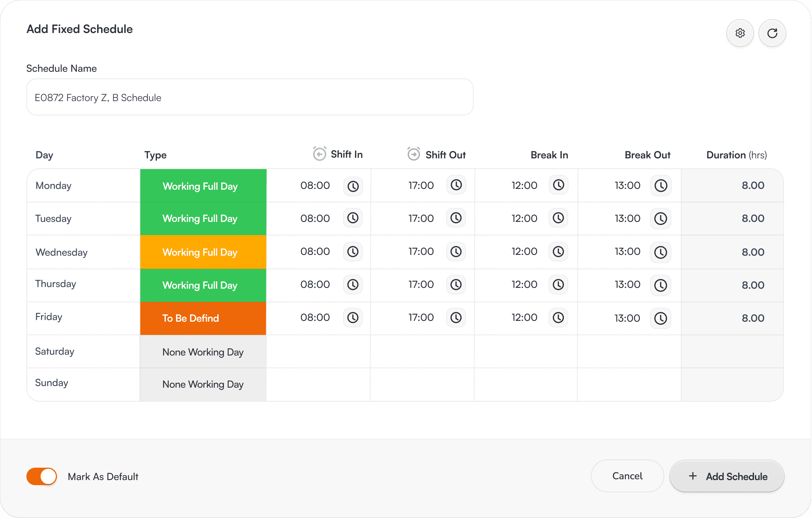The image size is (812, 518).
Task: Open Friday Shift In clock picker
Action: [353, 318]
